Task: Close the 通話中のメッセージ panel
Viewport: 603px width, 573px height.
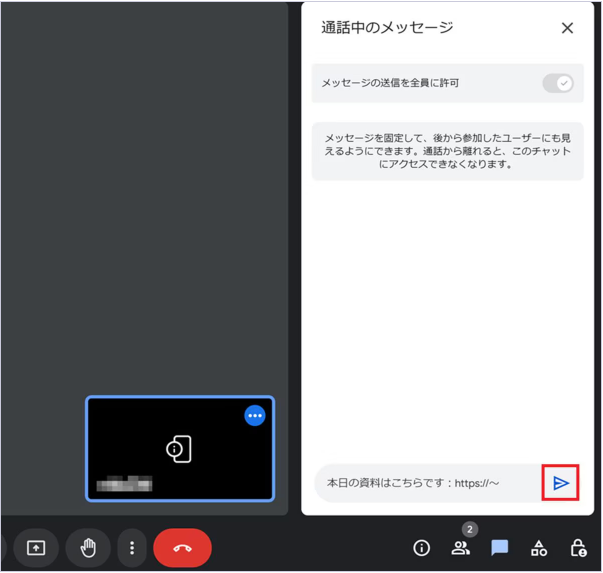Action: (567, 28)
